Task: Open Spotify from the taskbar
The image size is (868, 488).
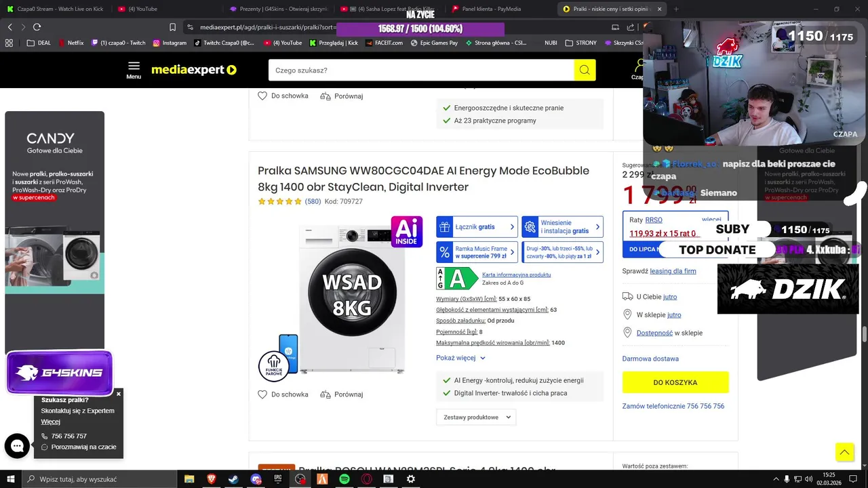Action: [x=344, y=479]
